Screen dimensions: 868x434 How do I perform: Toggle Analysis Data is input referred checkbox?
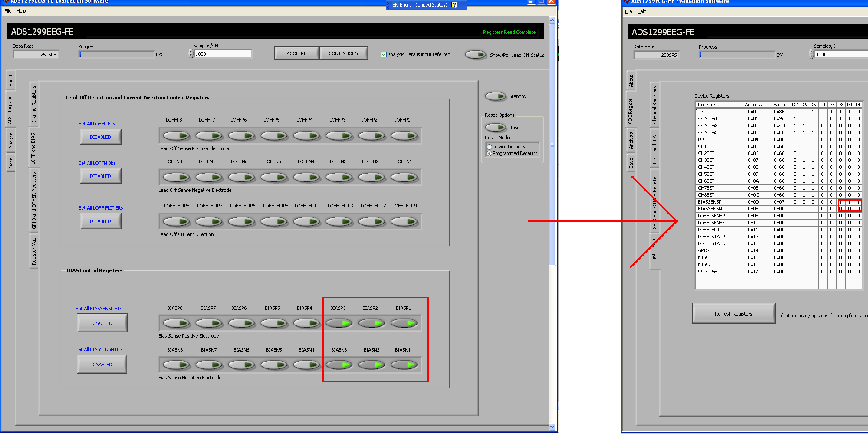pyautogui.click(x=384, y=54)
